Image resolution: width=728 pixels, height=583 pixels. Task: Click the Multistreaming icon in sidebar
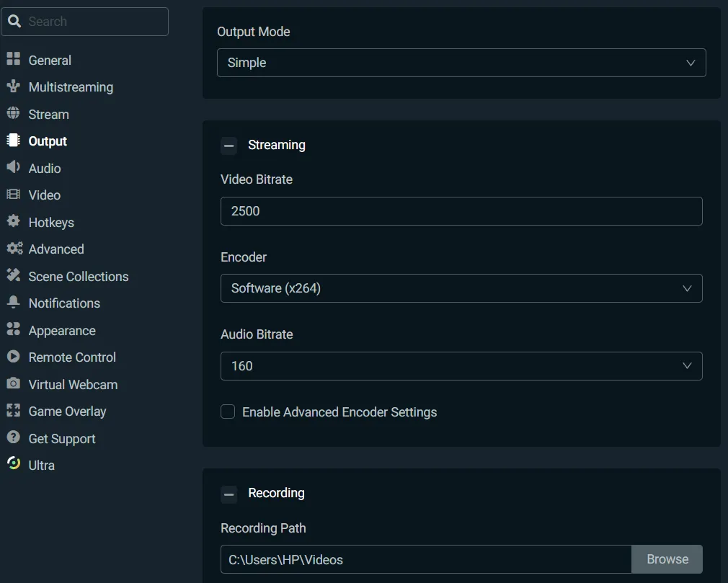click(x=13, y=86)
